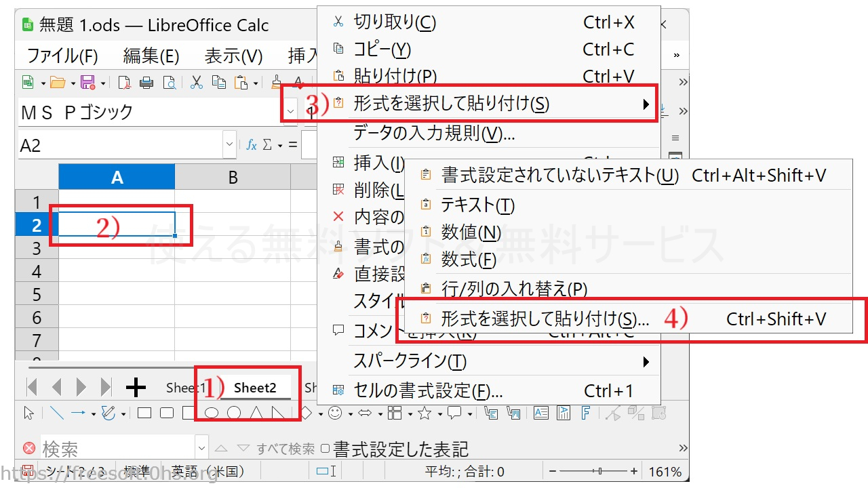Click the Print icon in toolbar
This screenshot has width=868, height=488.
(146, 83)
